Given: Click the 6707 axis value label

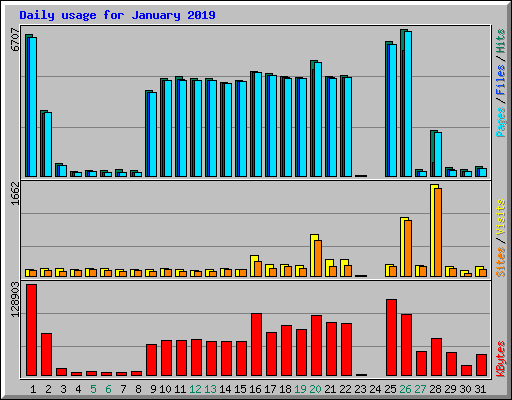Looking at the screenshot, I should [x=15, y=39].
